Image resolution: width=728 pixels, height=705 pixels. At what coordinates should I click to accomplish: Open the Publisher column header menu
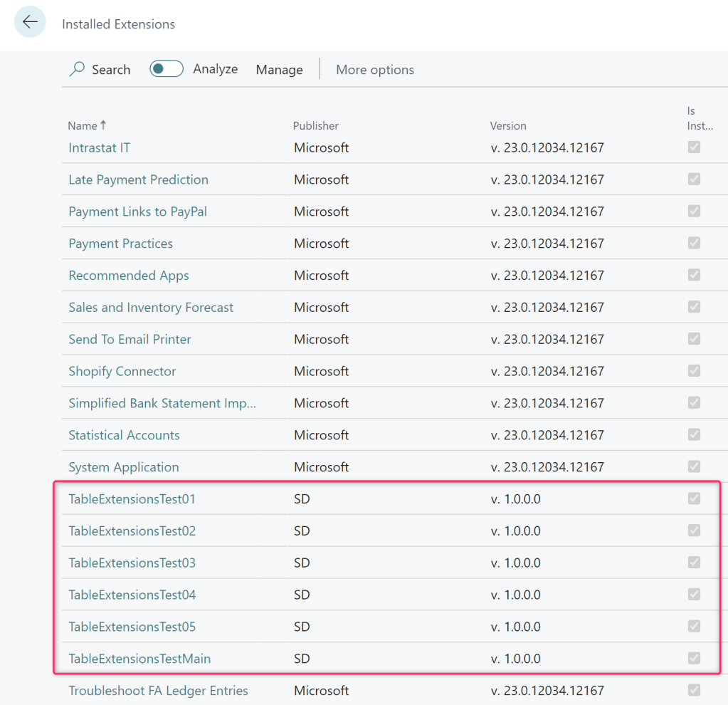click(315, 125)
